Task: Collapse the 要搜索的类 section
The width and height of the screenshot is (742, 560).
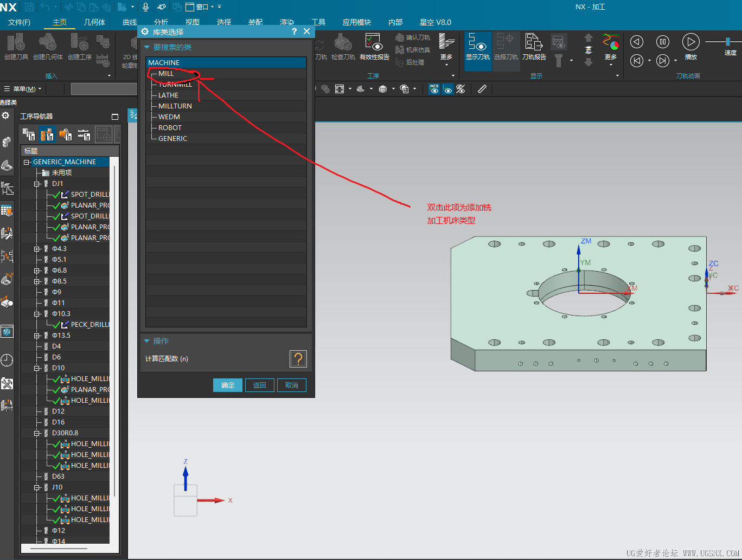Action: [146, 47]
